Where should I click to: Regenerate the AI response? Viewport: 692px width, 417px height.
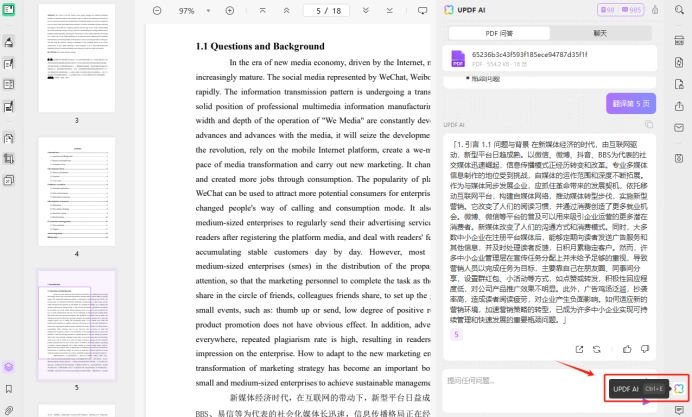[597, 349]
